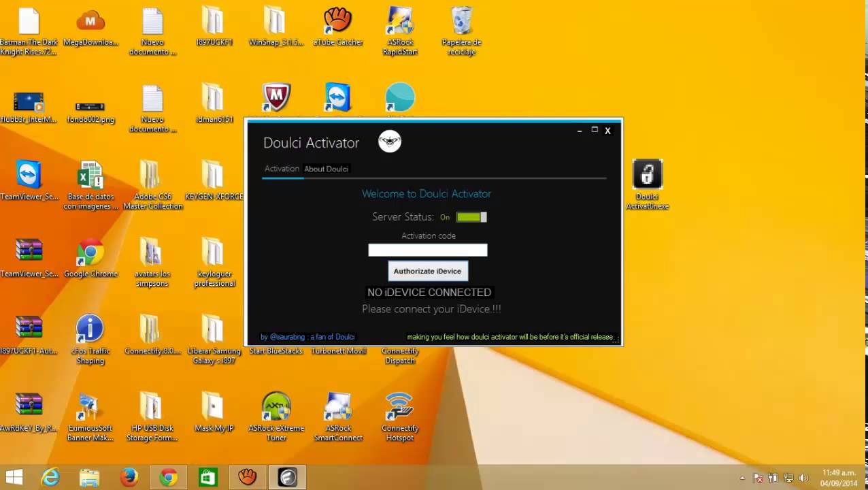Click the Doulci logo in the activator header
Viewport: 868px width, 490px height.
tap(390, 142)
